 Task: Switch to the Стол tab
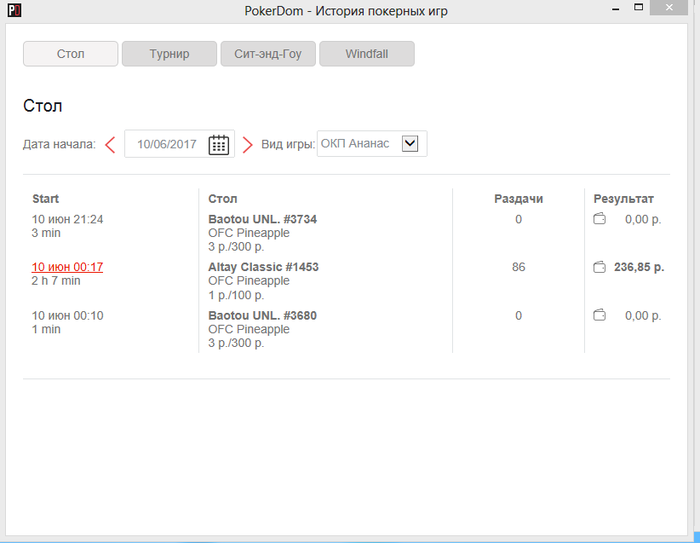71,54
